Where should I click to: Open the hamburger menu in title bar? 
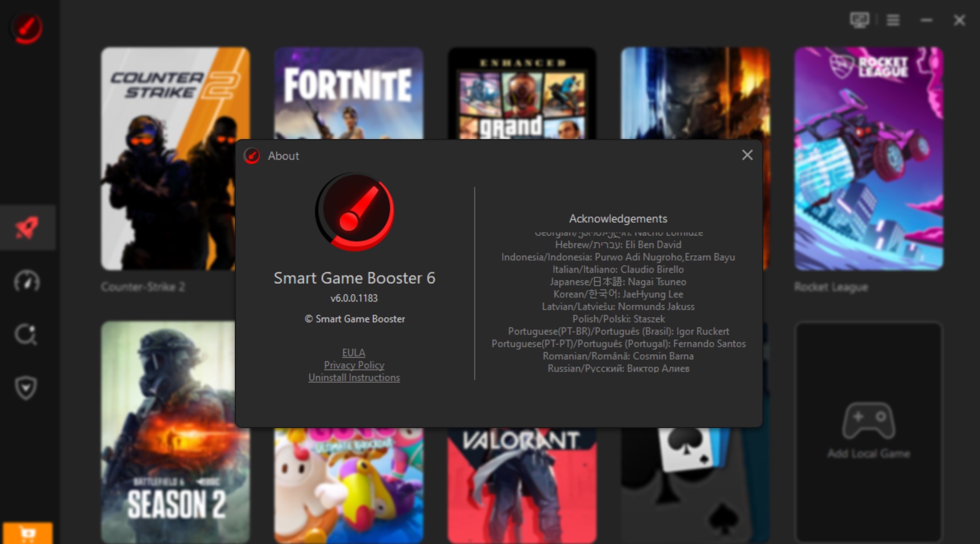(893, 20)
